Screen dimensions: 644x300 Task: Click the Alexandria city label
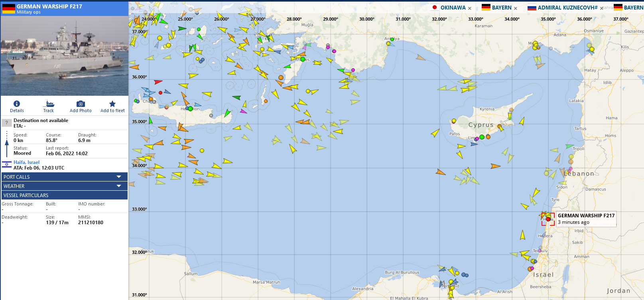363,289
